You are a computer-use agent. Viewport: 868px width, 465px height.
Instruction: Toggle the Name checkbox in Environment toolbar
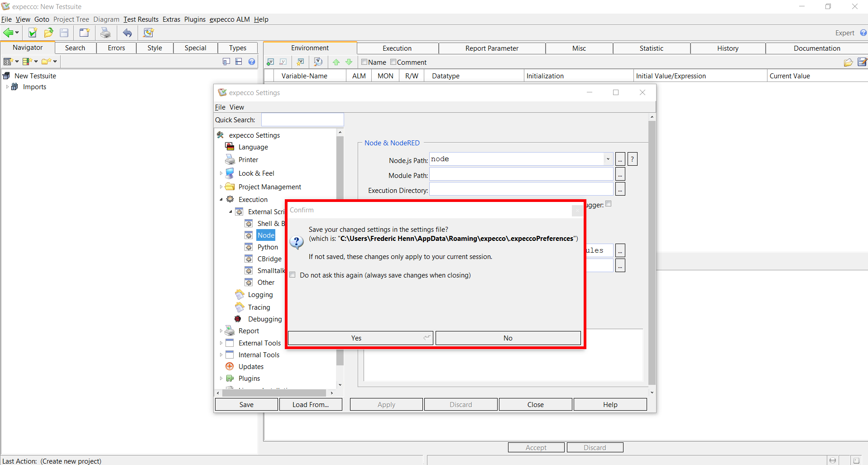364,62
